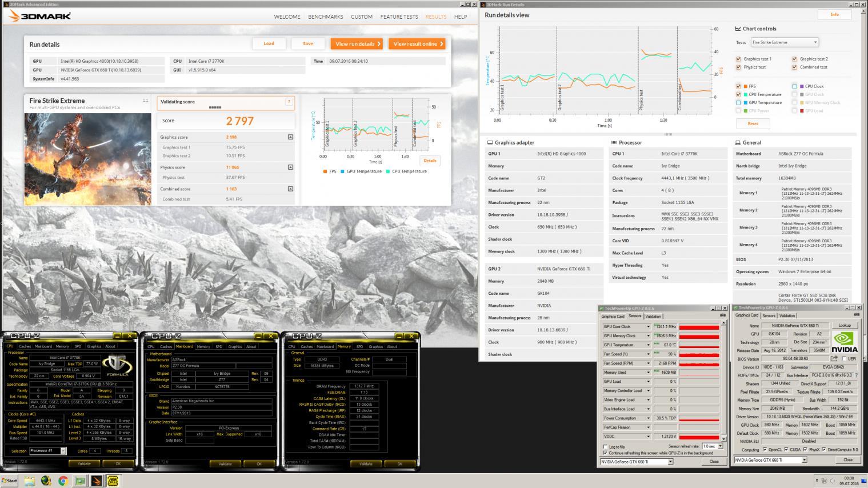
Task: Click screenshot camera icon in left GPU-Z
Action: pos(723,315)
